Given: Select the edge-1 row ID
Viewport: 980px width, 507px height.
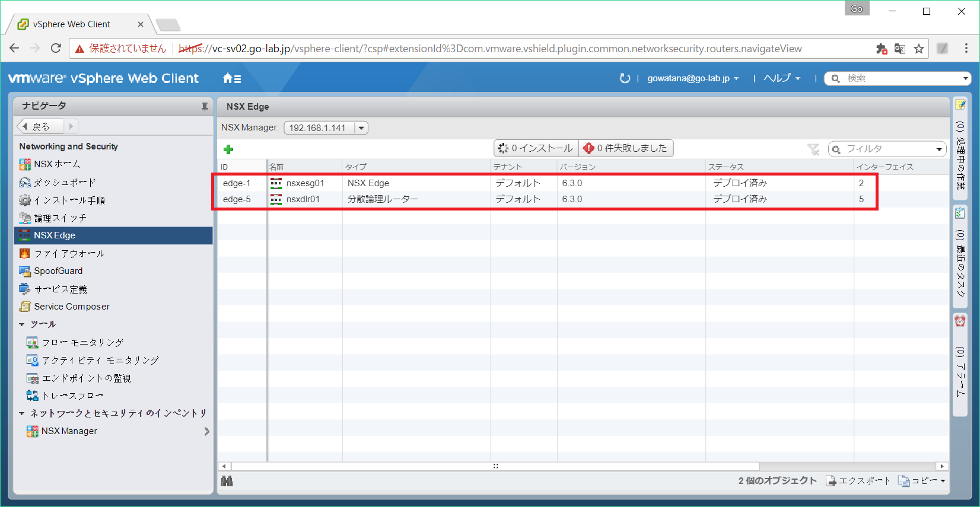Looking at the screenshot, I should [237, 183].
